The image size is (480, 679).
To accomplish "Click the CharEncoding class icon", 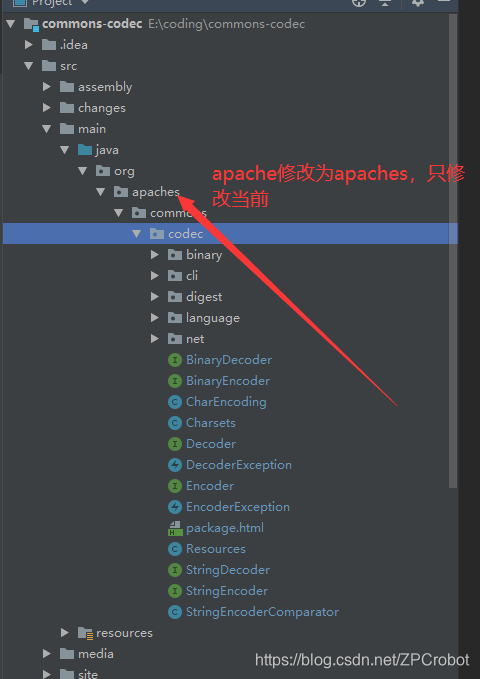I will [175, 402].
